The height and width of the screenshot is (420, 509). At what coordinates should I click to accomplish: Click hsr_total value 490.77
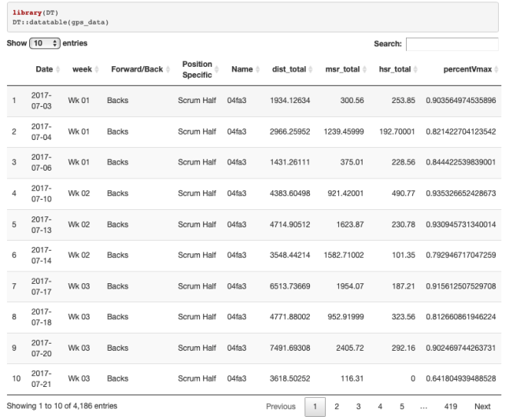pos(403,193)
